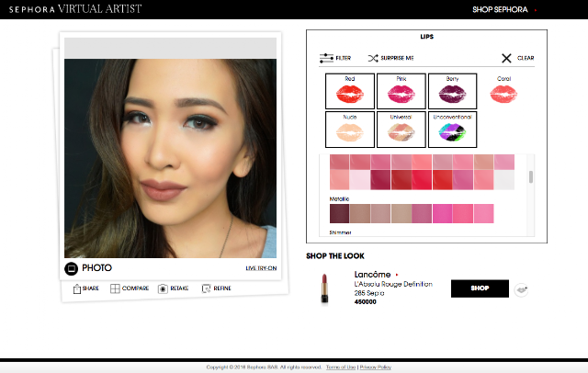Click the swatch list scrollbar
Screen dimensions: 588x373
[x=531, y=177]
